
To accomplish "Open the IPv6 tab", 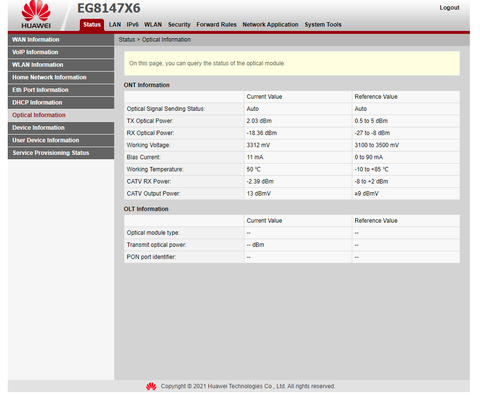I will pyautogui.click(x=133, y=25).
